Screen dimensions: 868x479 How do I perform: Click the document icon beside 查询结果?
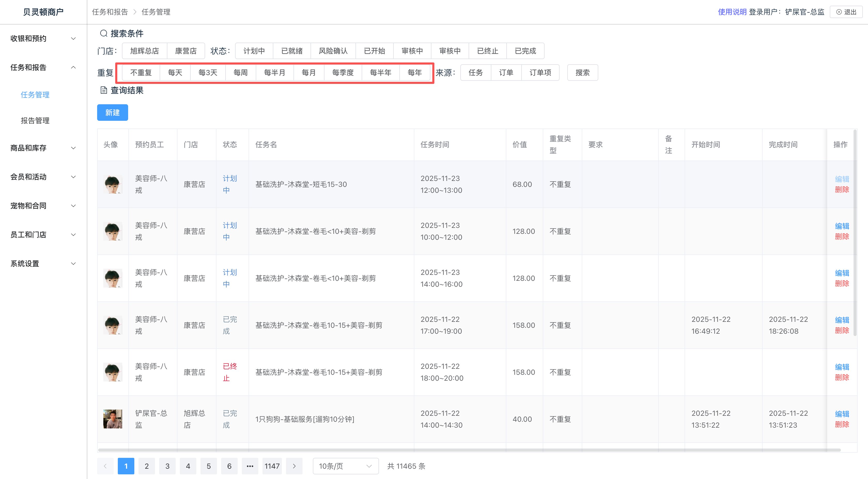103,90
